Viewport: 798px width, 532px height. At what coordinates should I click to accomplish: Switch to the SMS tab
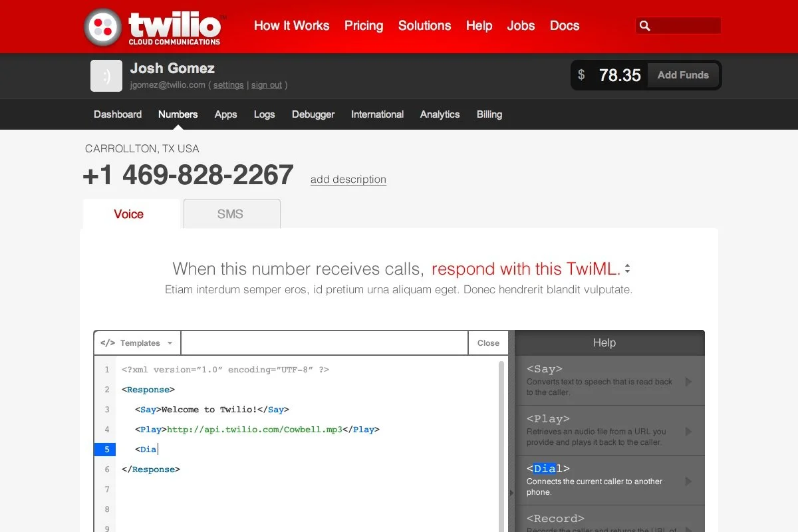231,213
